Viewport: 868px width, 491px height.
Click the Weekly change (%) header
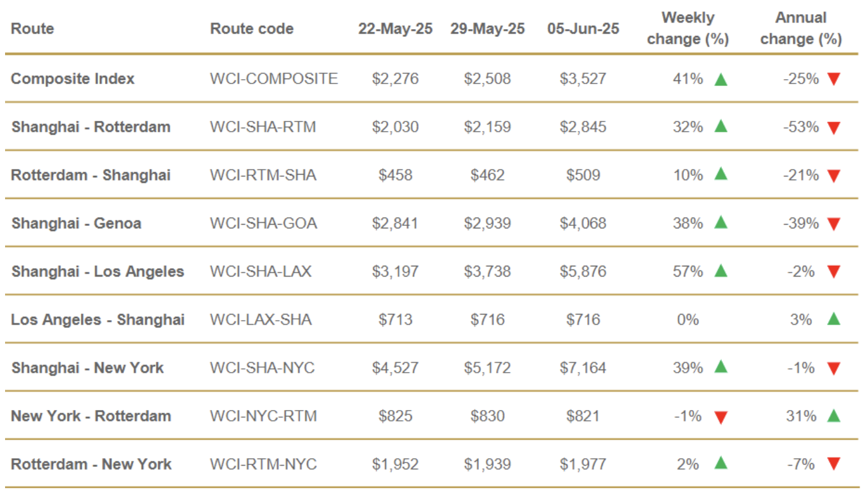coord(688,28)
